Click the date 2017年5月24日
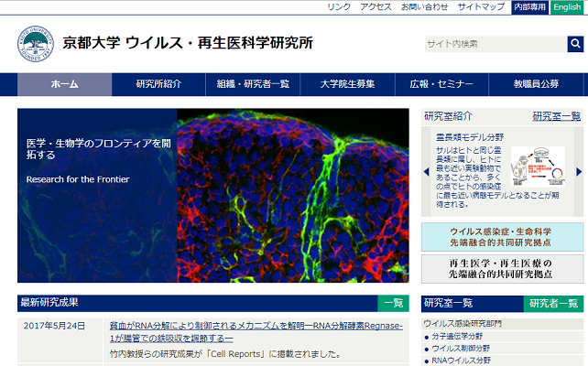This screenshot has height=366, width=588. point(54,326)
